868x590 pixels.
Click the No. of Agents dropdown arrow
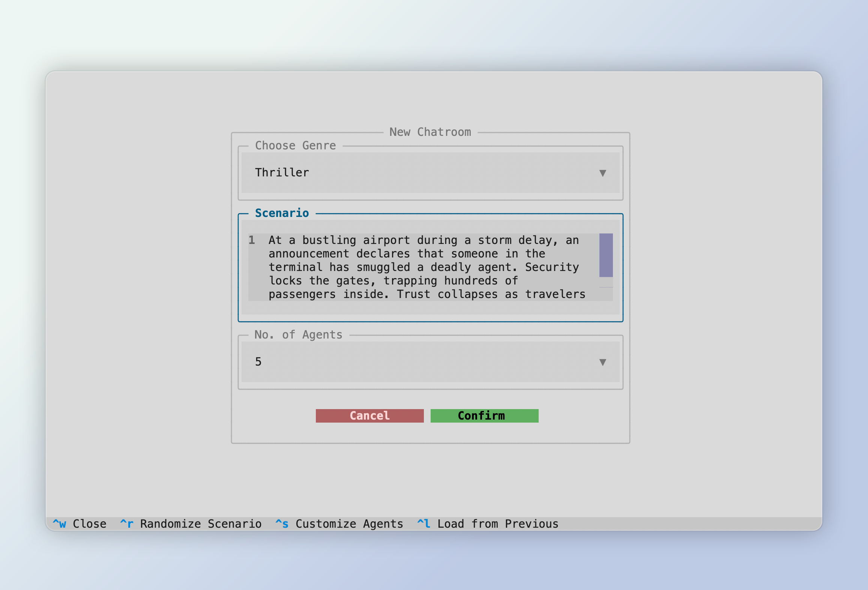[602, 362]
